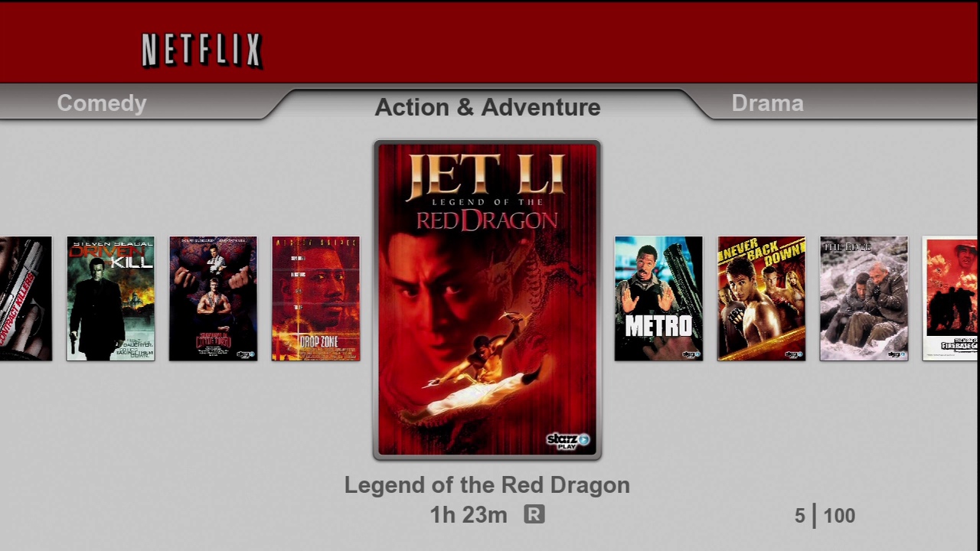Click the Netflix logo
Viewport: 980px width, 551px height.
click(x=202, y=51)
